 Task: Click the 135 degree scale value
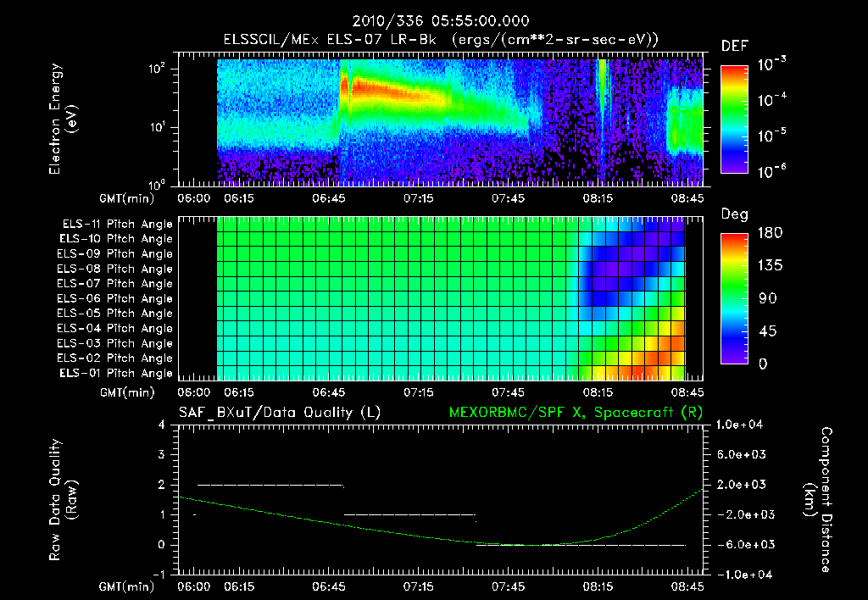coord(770,265)
